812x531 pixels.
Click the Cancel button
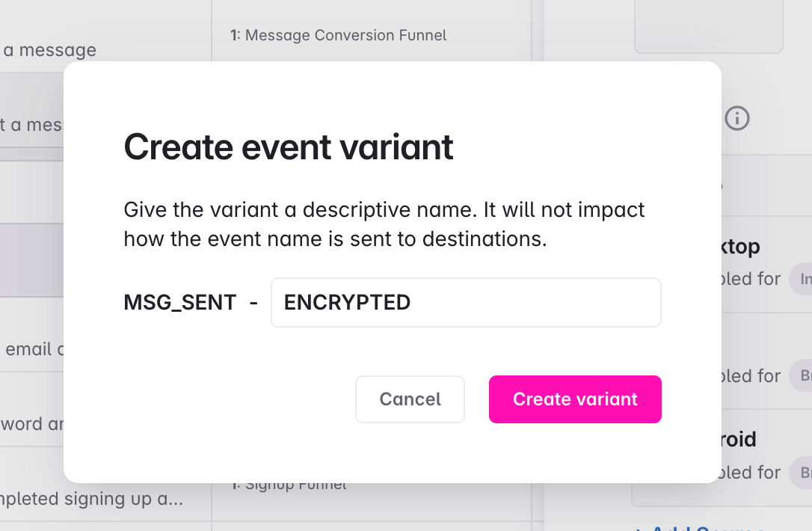410,399
